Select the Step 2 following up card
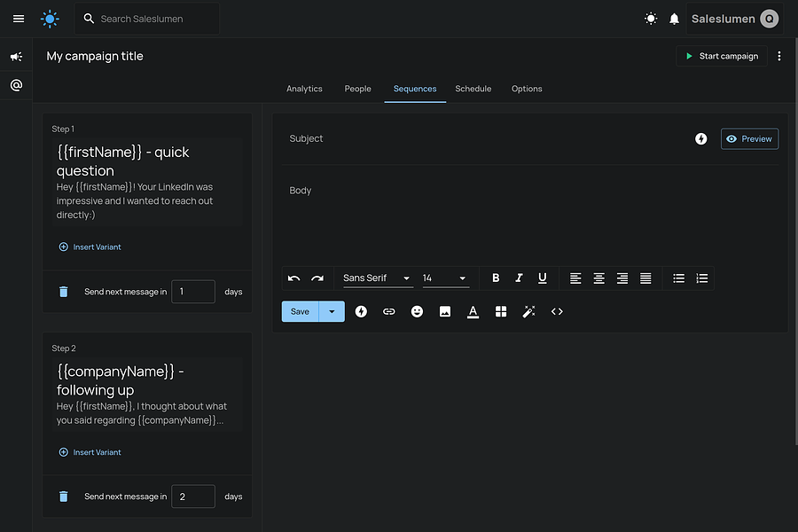 click(147, 394)
